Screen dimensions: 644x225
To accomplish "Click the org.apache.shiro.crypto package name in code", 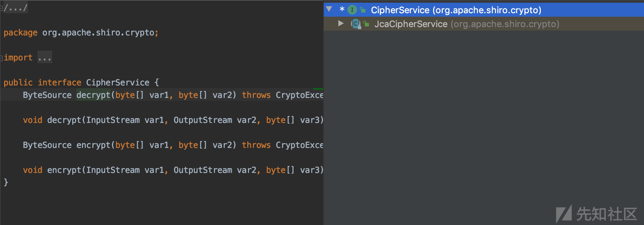I will 98,33.
